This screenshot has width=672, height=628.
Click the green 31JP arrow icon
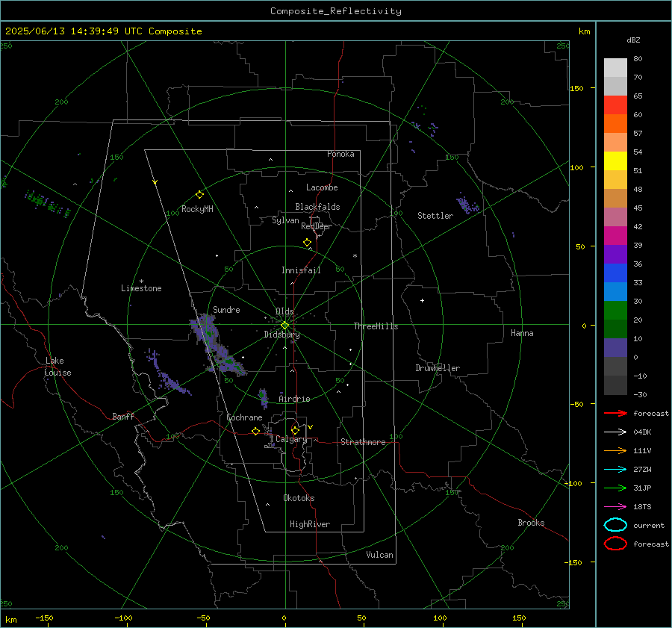(x=615, y=488)
